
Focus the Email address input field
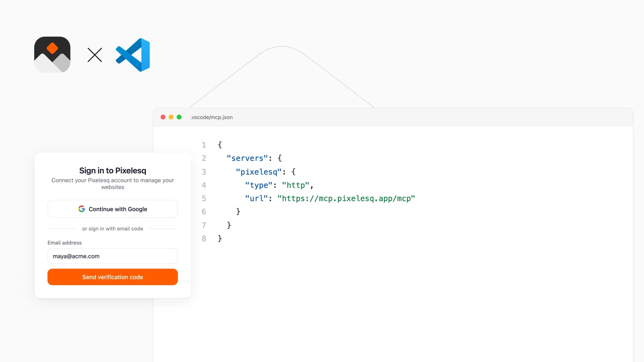point(113,256)
